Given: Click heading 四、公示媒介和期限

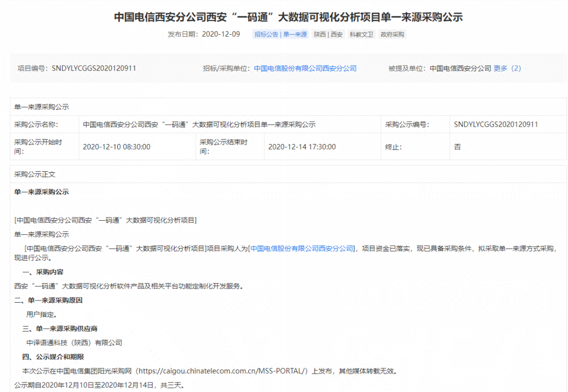Looking at the screenshot, I should (x=53, y=357).
